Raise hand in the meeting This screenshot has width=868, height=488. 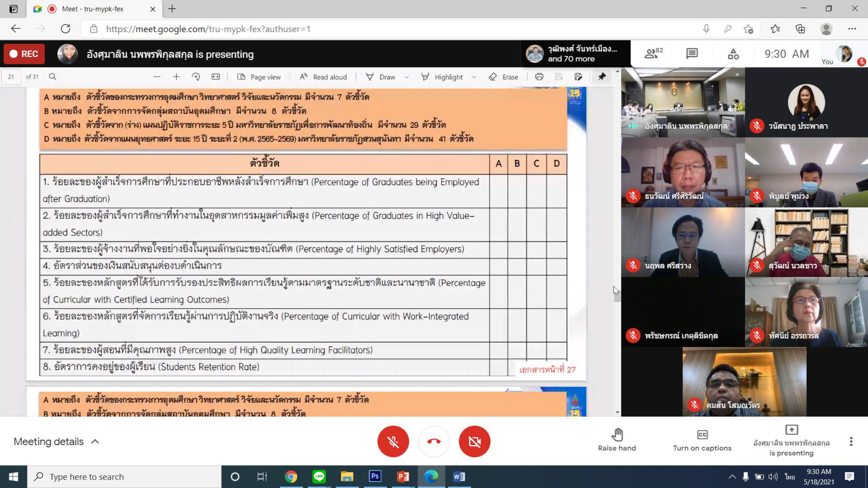pyautogui.click(x=617, y=440)
